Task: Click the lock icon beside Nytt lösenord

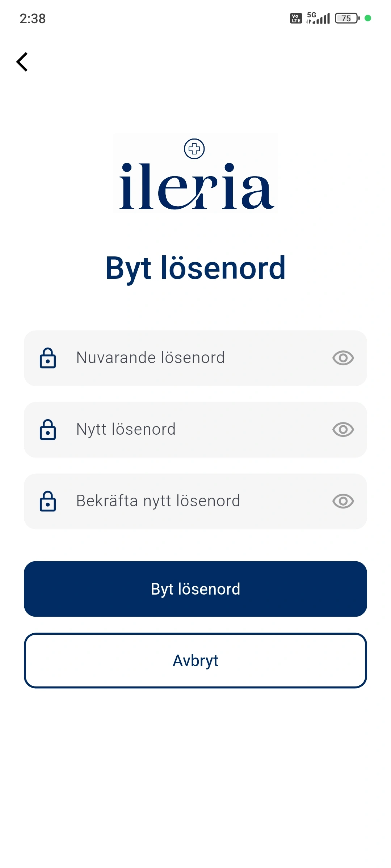Action: pos(48,430)
